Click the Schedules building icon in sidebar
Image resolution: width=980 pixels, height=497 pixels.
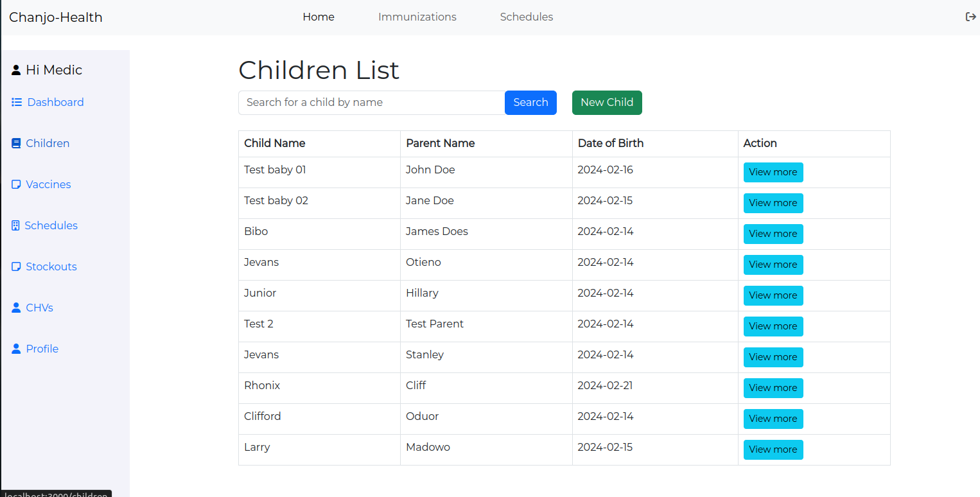[15, 225]
